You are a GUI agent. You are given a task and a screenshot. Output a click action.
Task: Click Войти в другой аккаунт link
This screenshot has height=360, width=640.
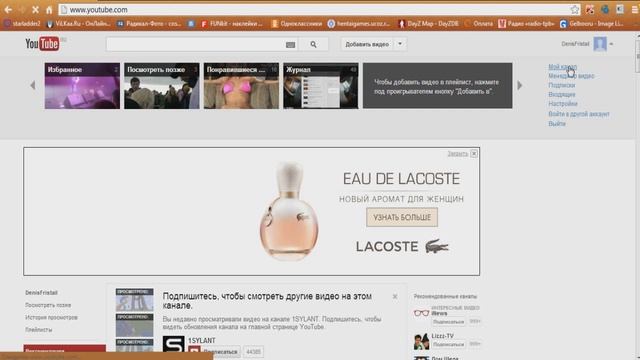pyautogui.click(x=579, y=114)
